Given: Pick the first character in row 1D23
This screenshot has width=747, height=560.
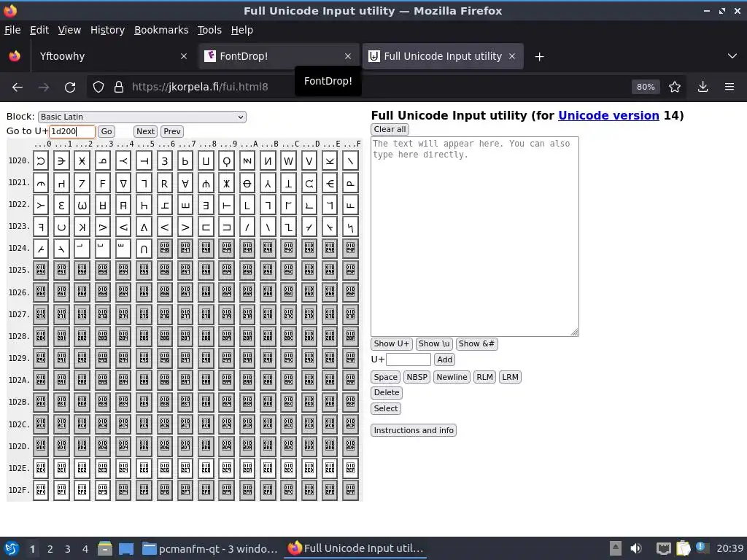Looking at the screenshot, I should click(41, 227).
